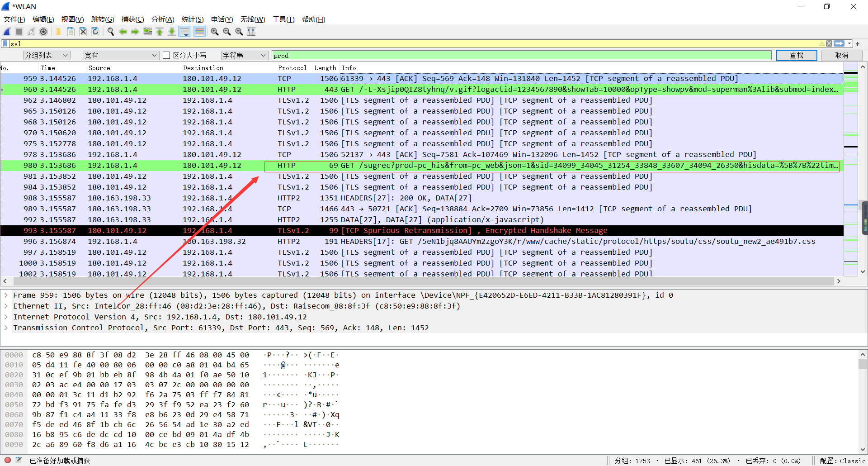This screenshot has height=466, width=868.
Task: Click the search string field containing prod
Action: 522,55
